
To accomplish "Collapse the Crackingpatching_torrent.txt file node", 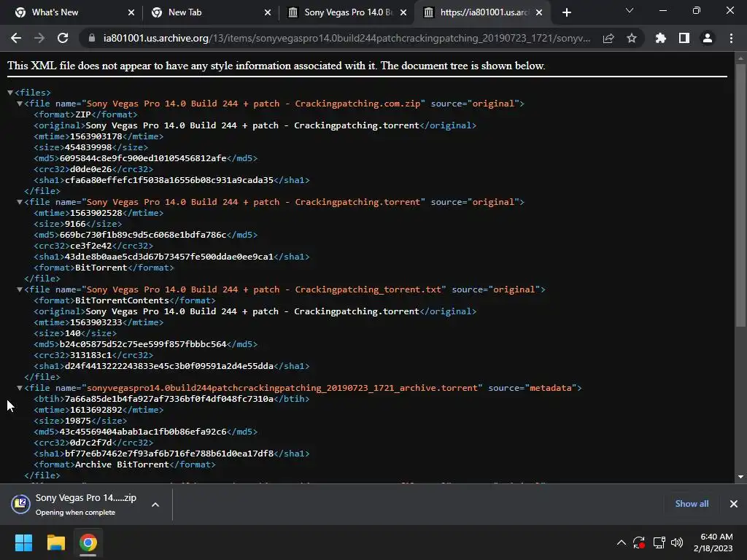I will point(20,289).
